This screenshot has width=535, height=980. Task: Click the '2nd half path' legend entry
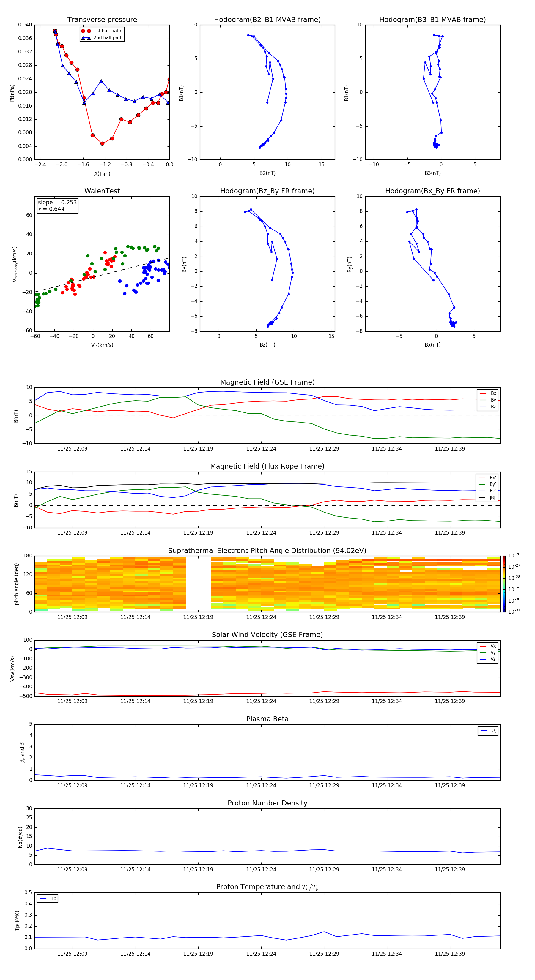102,38
